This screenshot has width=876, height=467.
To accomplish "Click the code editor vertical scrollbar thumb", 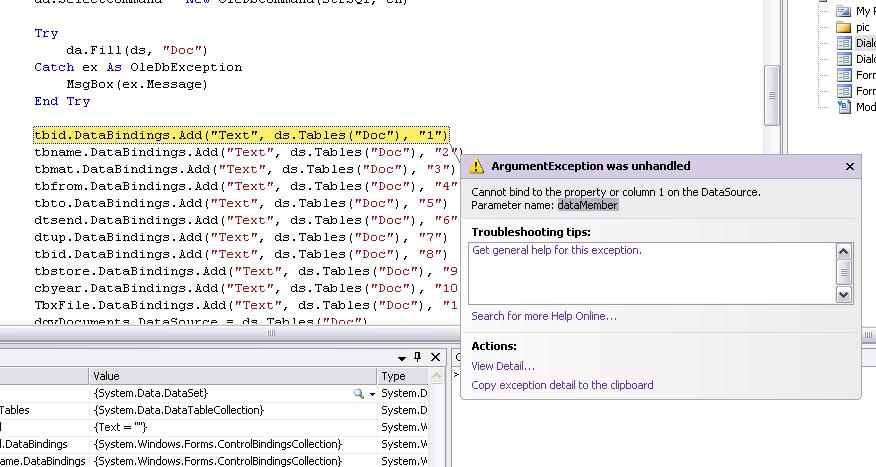I will 771,97.
